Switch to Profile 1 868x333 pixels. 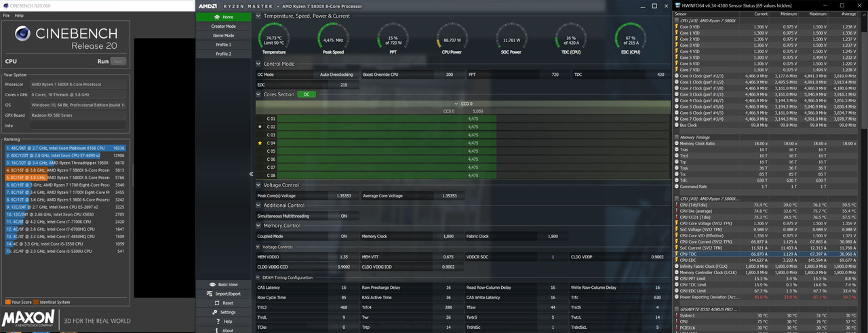coord(223,45)
